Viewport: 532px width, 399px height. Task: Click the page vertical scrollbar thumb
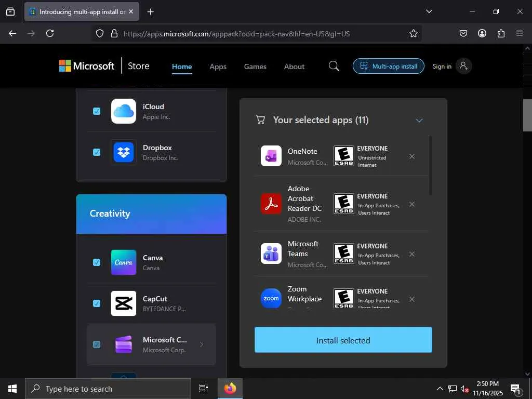coord(527,115)
